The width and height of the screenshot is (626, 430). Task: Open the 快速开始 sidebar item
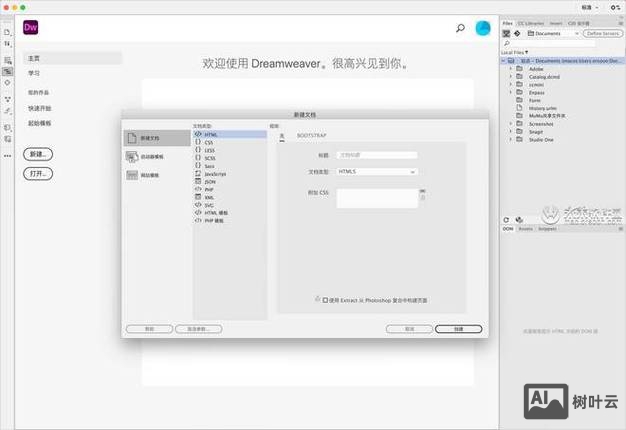(40, 108)
